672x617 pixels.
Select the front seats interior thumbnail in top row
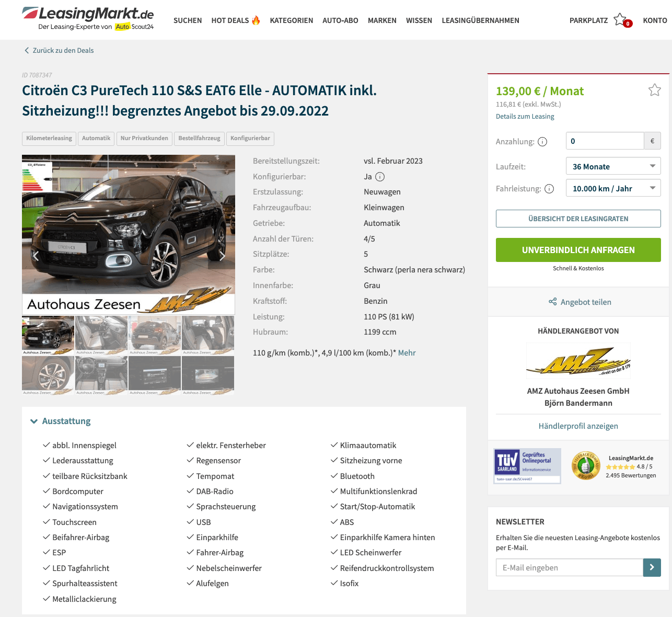[101, 335]
